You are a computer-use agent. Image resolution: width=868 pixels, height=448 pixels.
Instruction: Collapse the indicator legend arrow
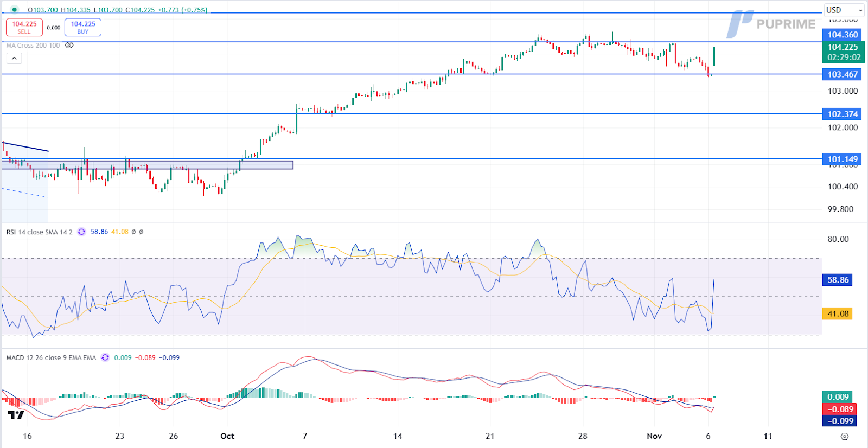[x=14, y=58]
